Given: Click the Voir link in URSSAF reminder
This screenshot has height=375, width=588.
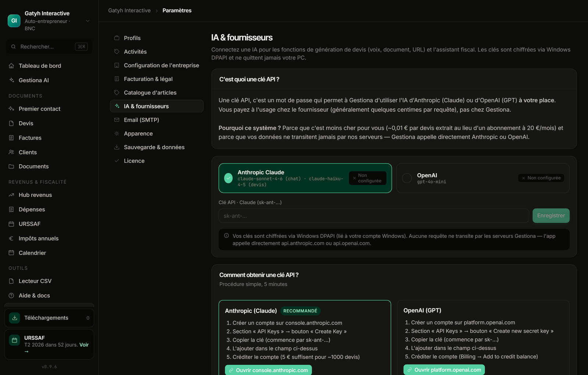Looking at the screenshot, I should (x=84, y=345).
